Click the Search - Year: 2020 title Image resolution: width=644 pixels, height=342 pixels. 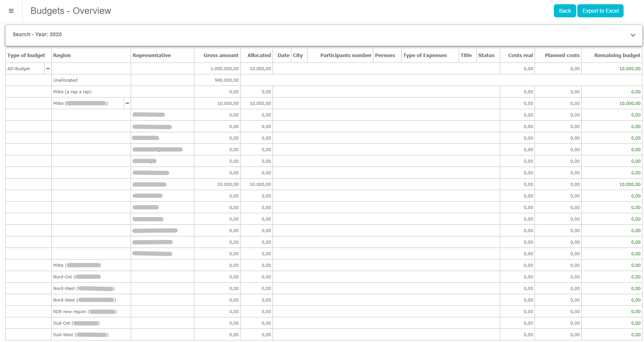click(37, 34)
